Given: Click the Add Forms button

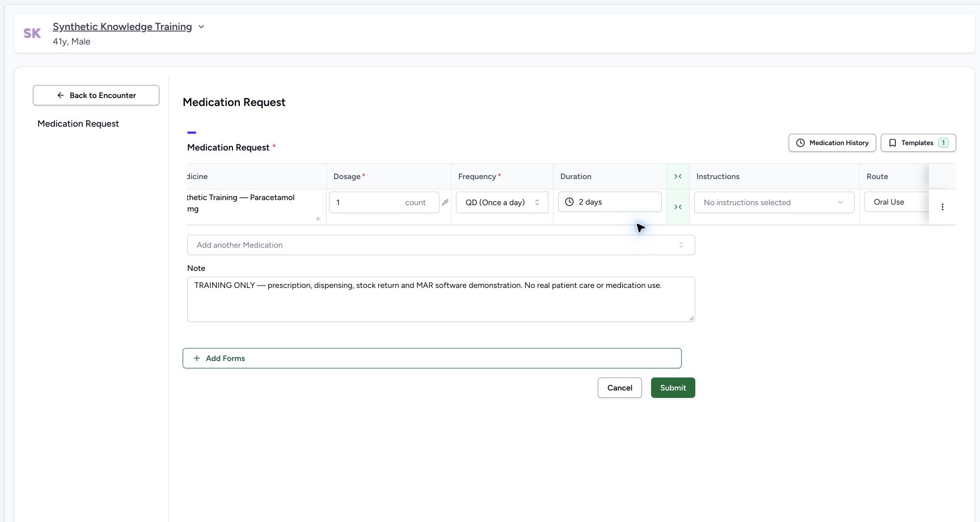Looking at the screenshot, I should pyautogui.click(x=432, y=358).
